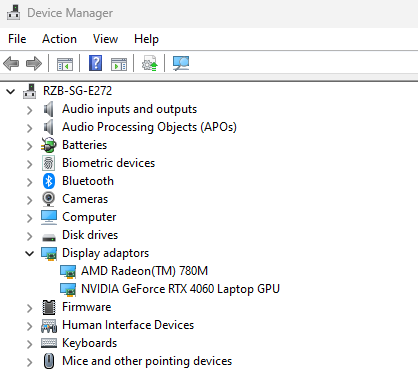418x374 pixels.
Task: Open the Help menu
Action: [146, 39]
